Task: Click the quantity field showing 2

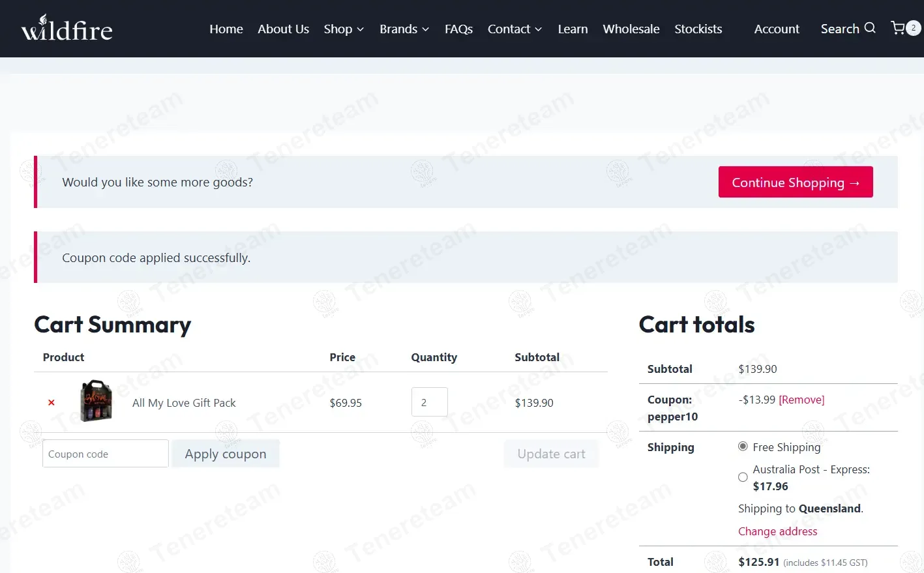Action: coord(430,402)
